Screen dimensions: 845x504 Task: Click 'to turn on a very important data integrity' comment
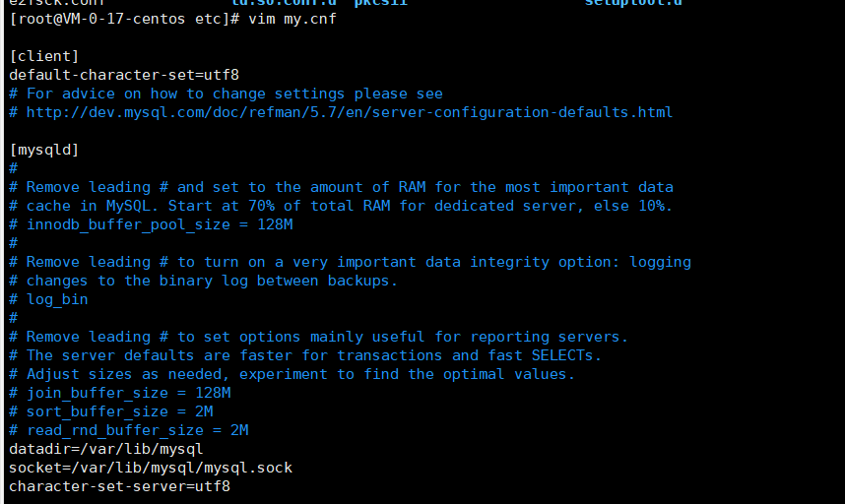click(351, 262)
